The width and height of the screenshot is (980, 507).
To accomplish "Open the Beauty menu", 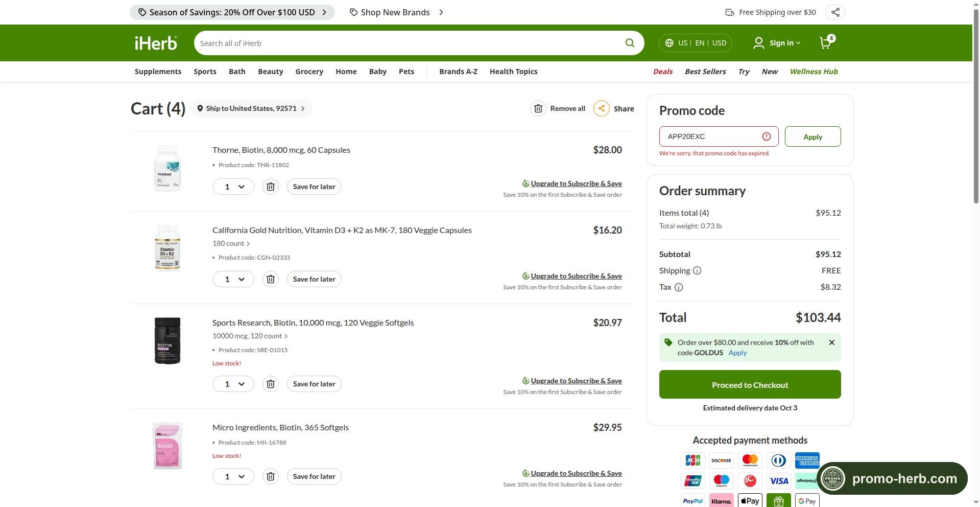I will (271, 72).
